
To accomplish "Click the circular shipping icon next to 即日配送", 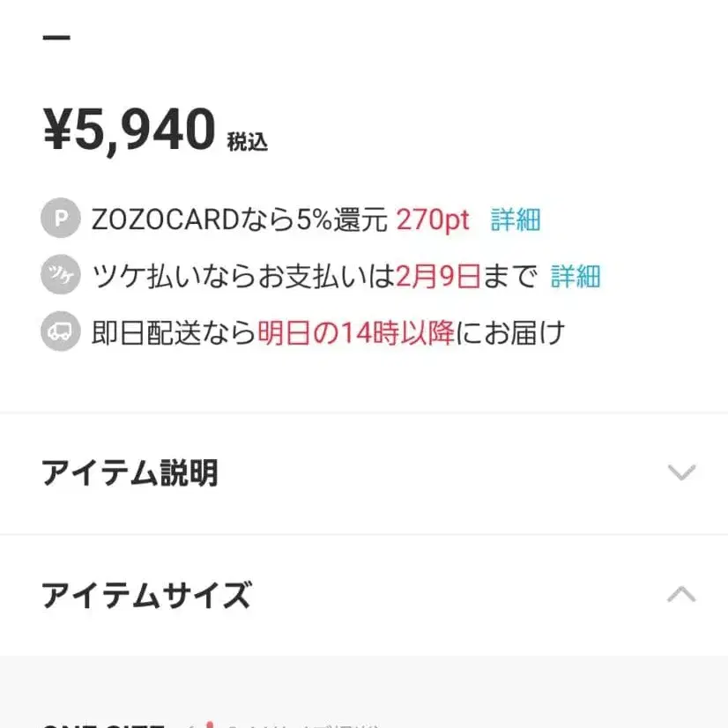I will click(59, 333).
